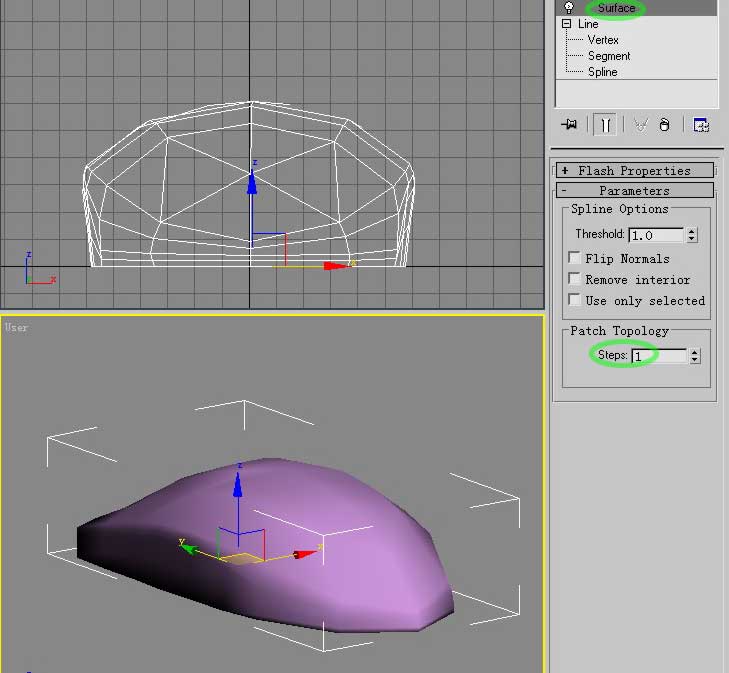This screenshot has height=673, width=729.
Task: Enable Flip Normals checkbox
Action: tap(574, 258)
